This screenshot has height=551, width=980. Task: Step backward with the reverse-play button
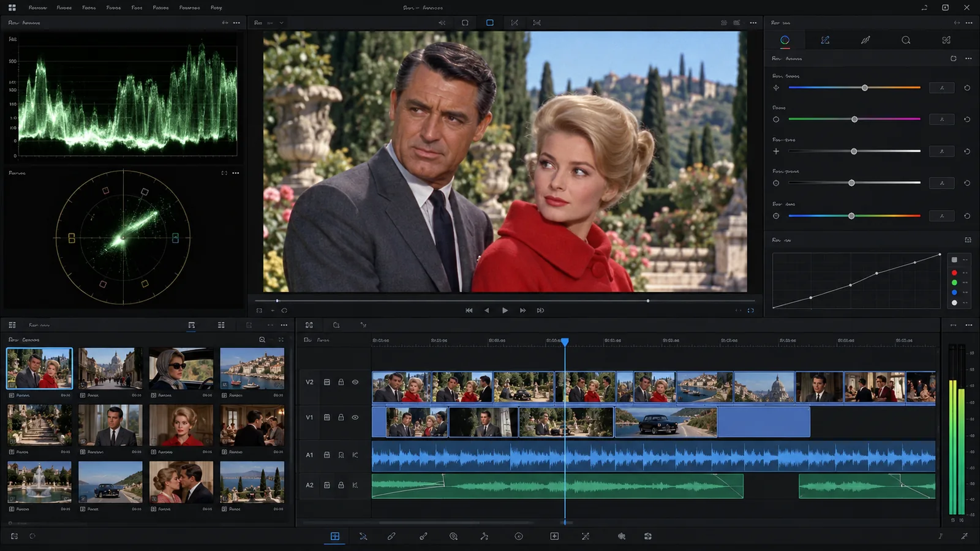tap(487, 310)
